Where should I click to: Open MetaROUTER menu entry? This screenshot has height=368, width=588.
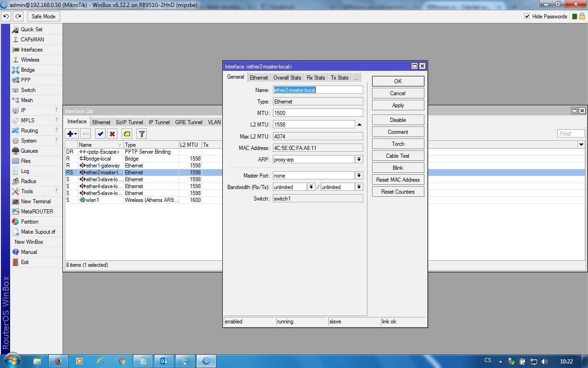pyautogui.click(x=36, y=212)
